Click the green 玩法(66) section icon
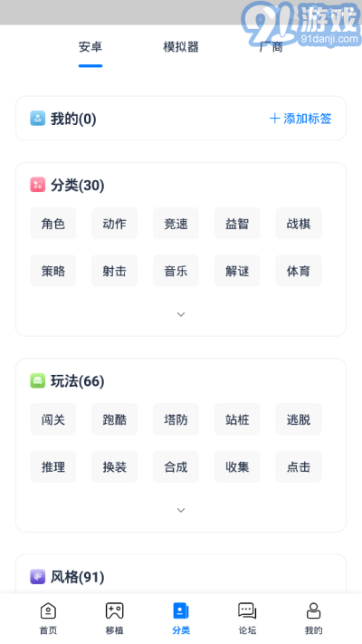 [x=38, y=380]
